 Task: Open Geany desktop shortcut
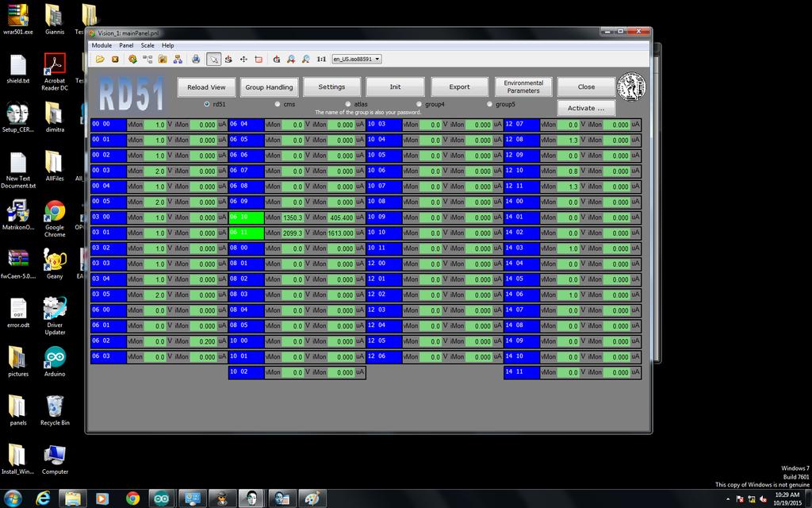click(x=55, y=264)
